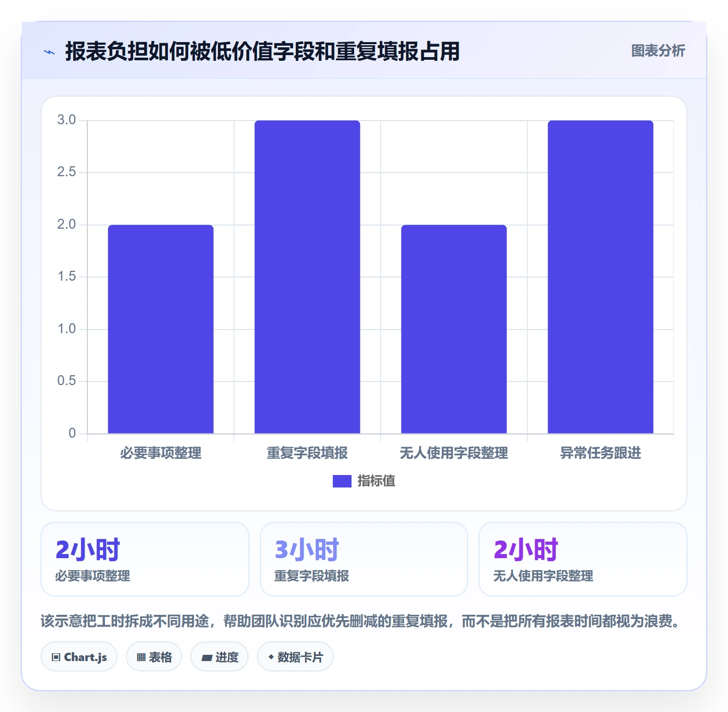
Task: Click the 1.5 y-axis tick label
Action: (67, 276)
